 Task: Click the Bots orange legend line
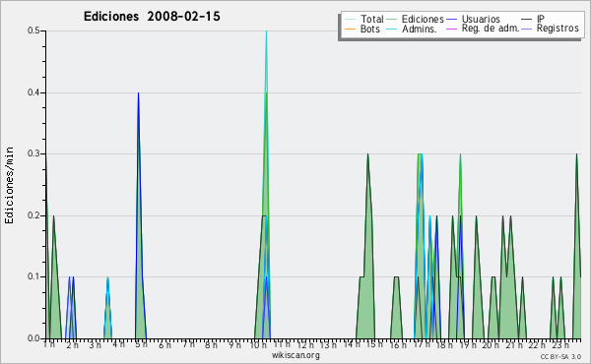coord(350,29)
